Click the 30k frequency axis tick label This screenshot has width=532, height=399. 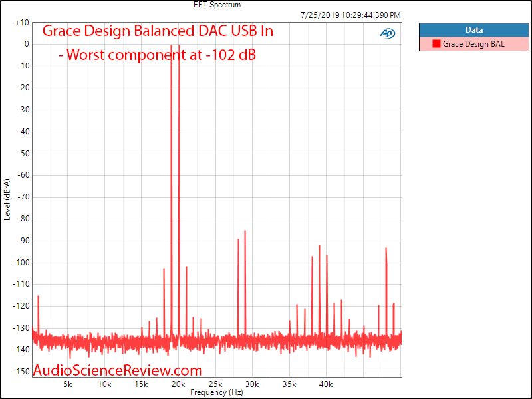point(252,384)
